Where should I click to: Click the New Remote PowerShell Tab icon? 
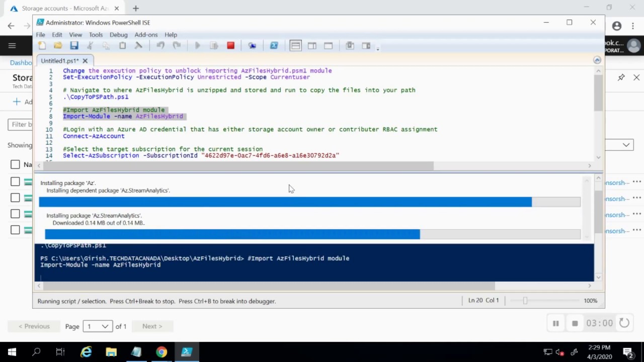tap(252, 46)
